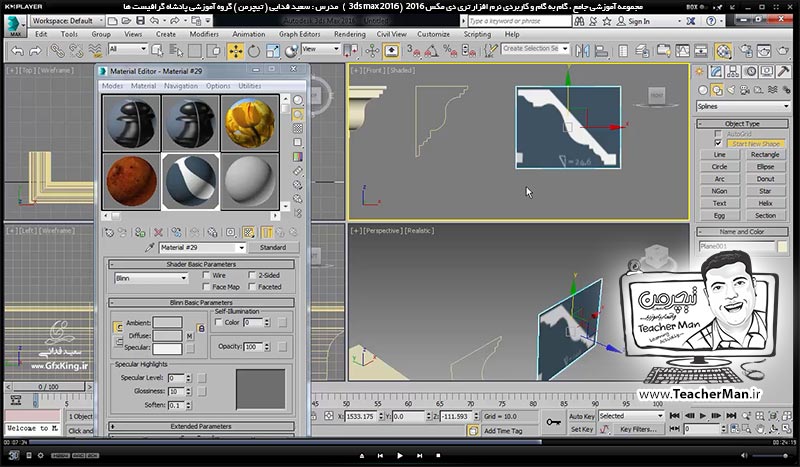Select the Shapes category icon
800x467 pixels.
pos(717,90)
